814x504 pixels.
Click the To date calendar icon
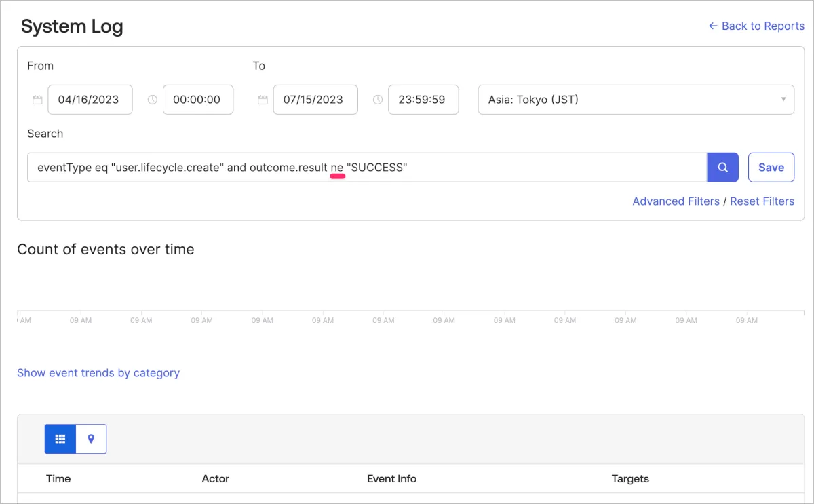263,100
